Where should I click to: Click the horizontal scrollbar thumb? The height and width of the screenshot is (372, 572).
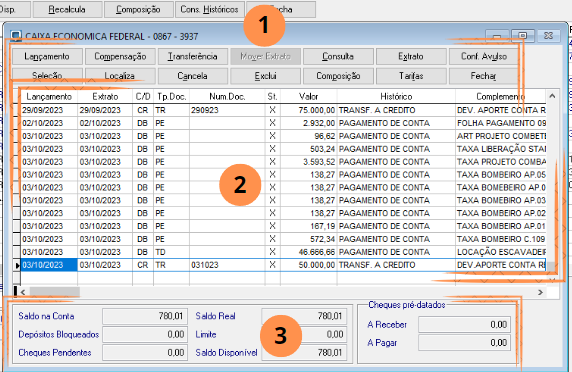pyautogui.click(x=54, y=292)
